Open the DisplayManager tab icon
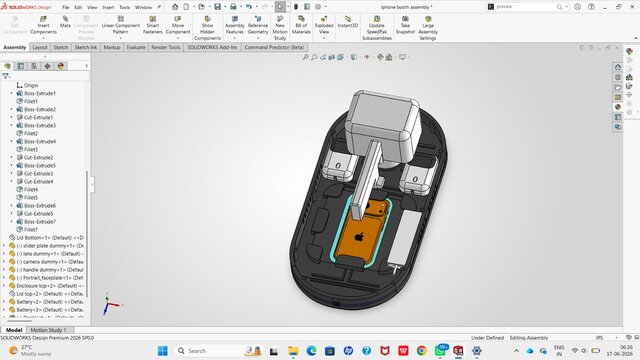Screen dimensions: 640x360 [x=61, y=66]
